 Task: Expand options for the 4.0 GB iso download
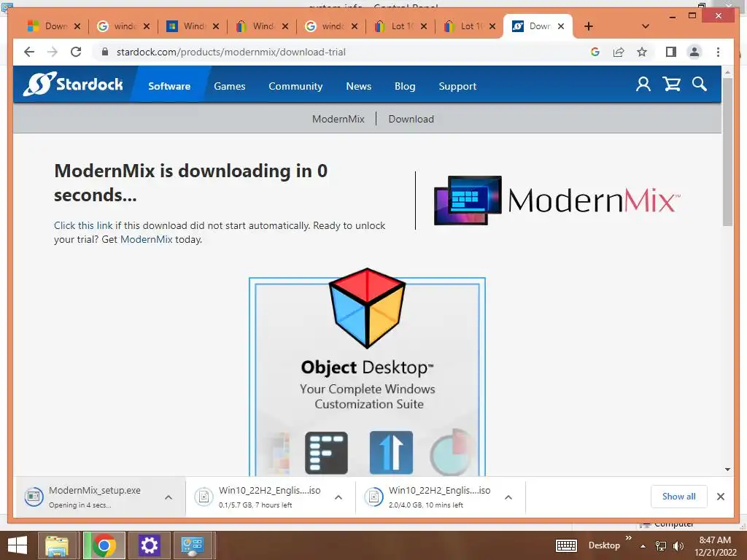pyautogui.click(x=508, y=497)
